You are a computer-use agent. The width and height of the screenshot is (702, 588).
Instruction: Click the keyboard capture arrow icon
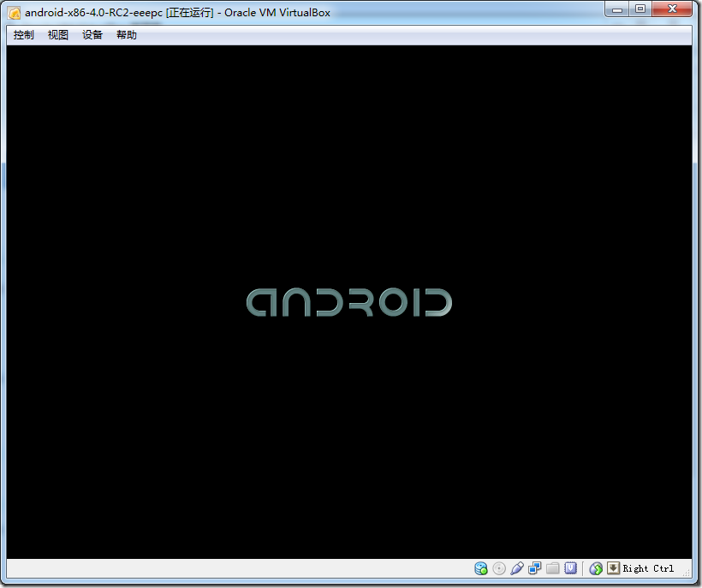point(613,568)
